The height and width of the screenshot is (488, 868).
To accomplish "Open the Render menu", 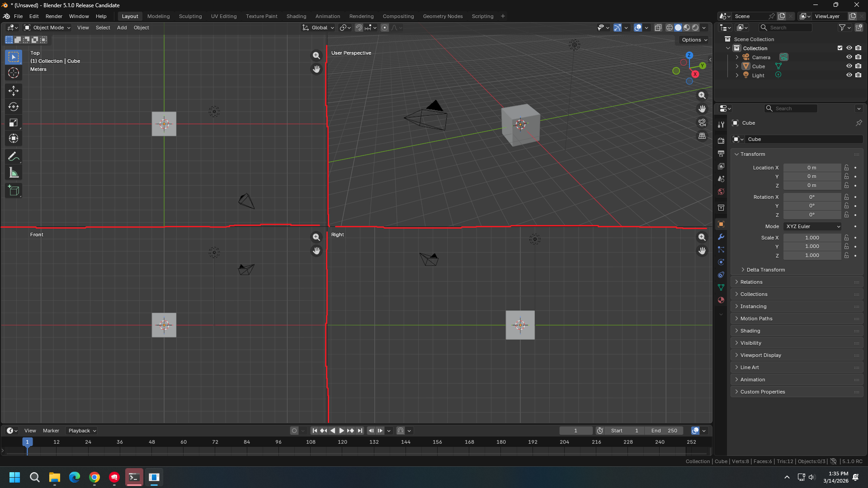I will click(x=54, y=16).
